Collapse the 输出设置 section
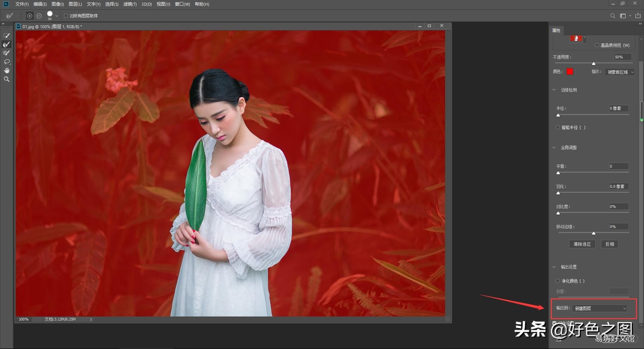 pyautogui.click(x=554, y=267)
